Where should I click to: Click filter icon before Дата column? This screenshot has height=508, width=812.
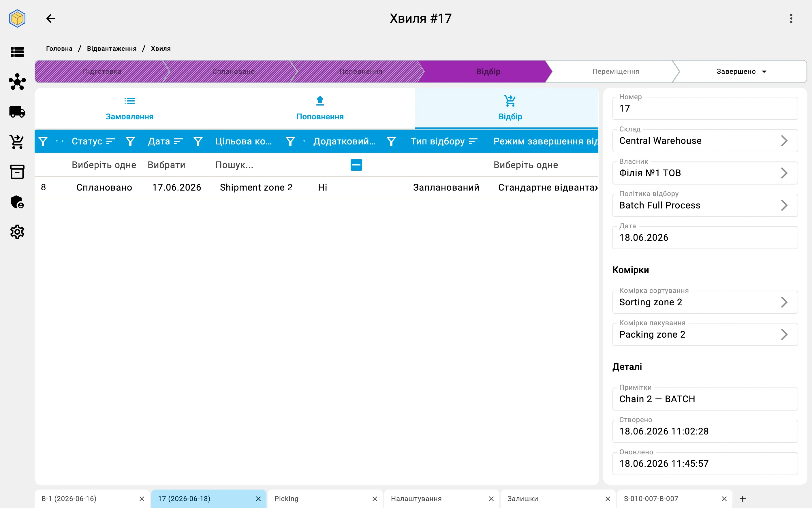(x=130, y=141)
